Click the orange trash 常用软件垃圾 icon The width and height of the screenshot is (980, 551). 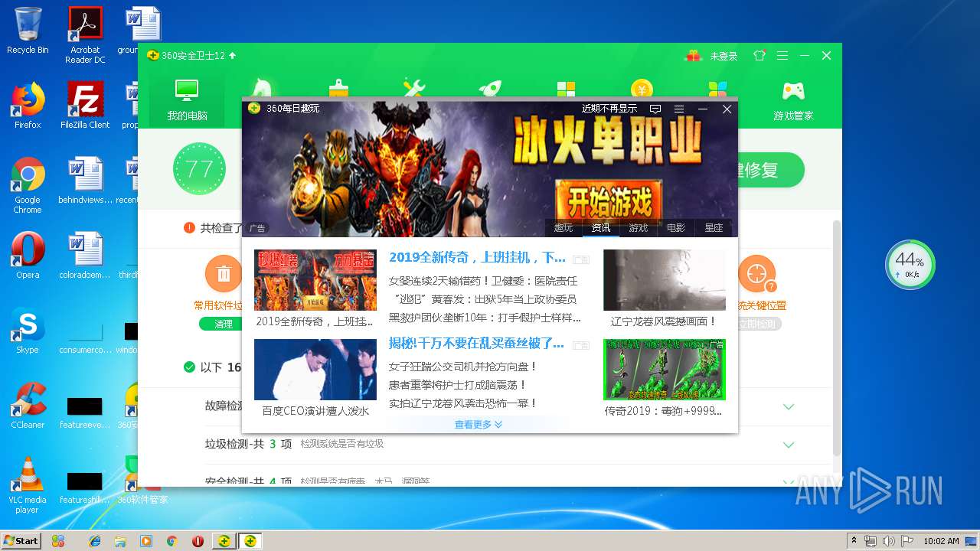coord(224,274)
